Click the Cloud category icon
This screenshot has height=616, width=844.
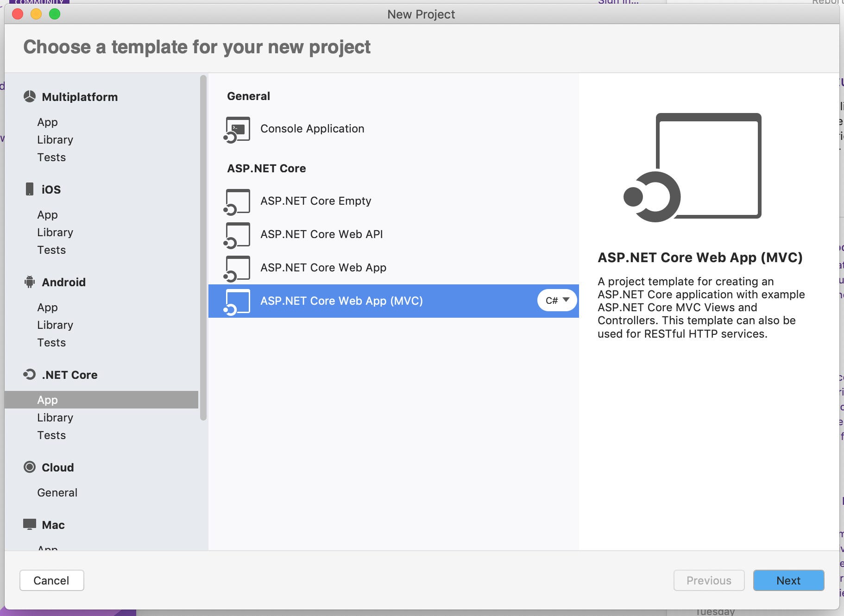30,467
